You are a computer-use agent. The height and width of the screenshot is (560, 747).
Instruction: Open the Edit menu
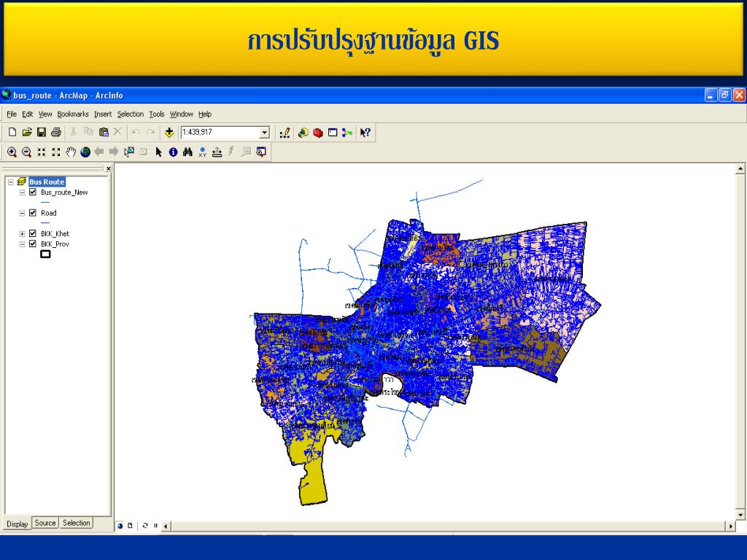pyautogui.click(x=28, y=114)
